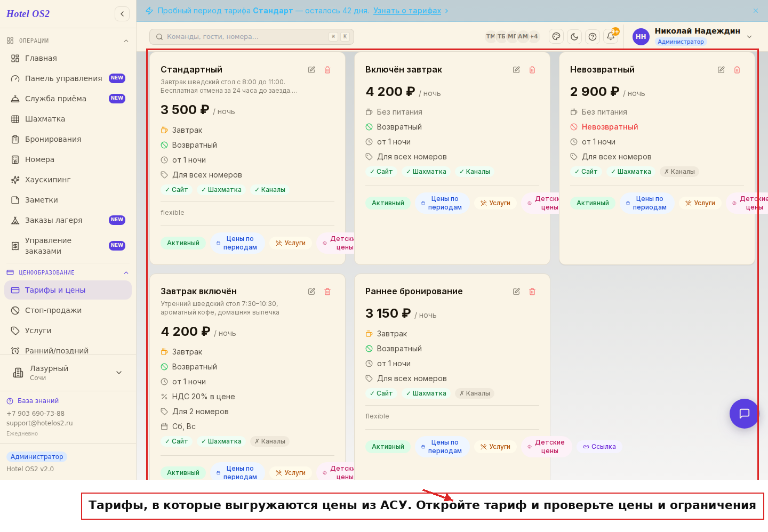The height and width of the screenshot is (532, 768).
Task: Go to the Хаускипинг page
Action: point(68,180)
